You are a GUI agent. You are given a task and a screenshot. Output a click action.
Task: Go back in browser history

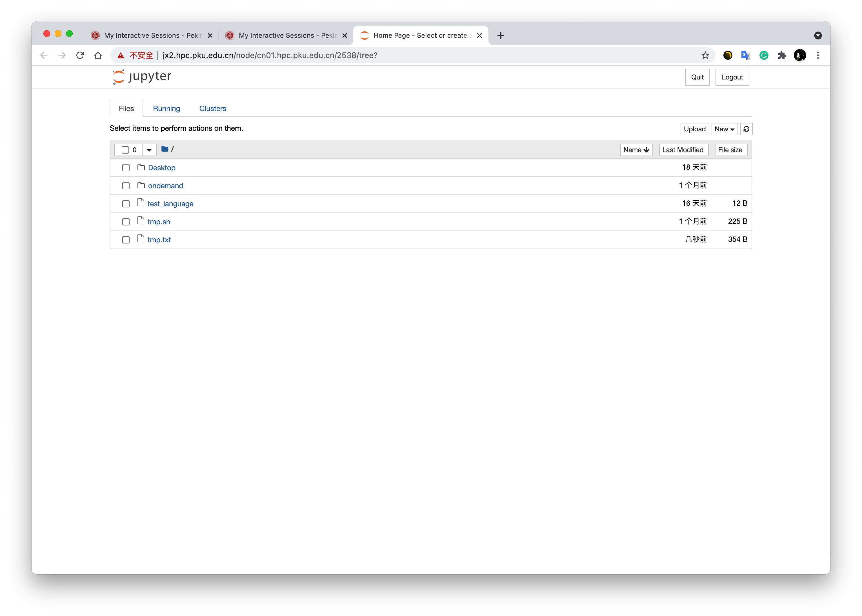[x=44, y=56]
